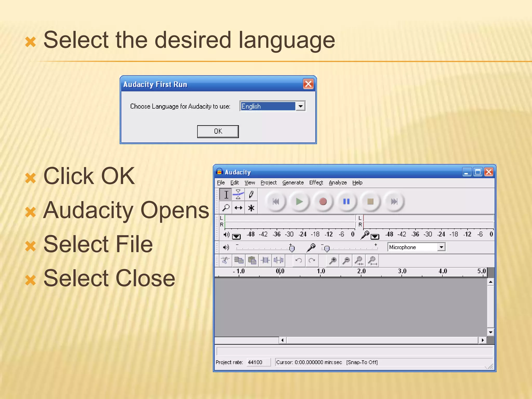
Task: Minimize the Audacity window
Action: point(467,172)
